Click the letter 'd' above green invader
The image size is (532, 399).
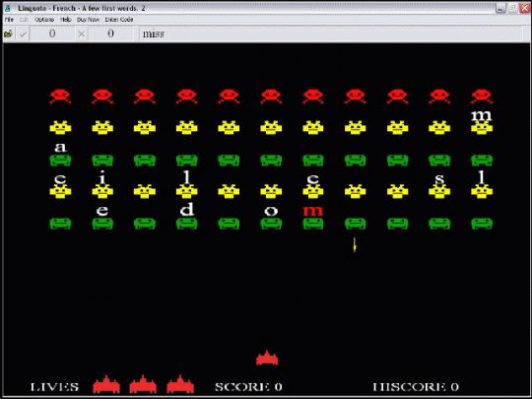[x=186, y=209]
